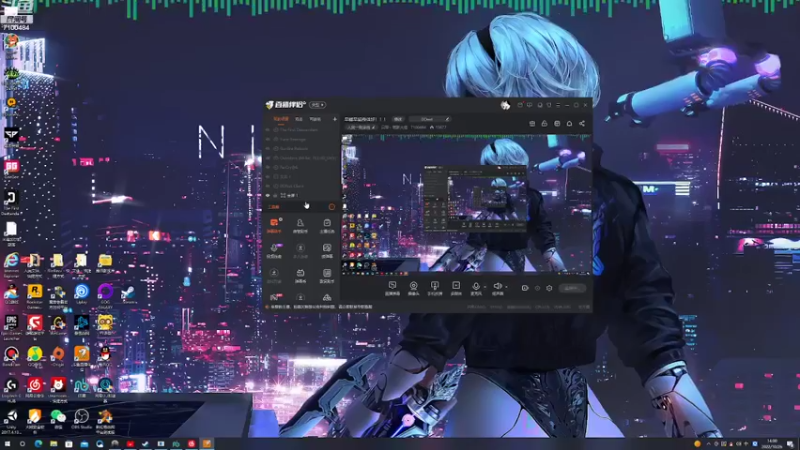Switch to the third scene tab
This screenshot has height=450, width=800.
[x=315, y=119]
